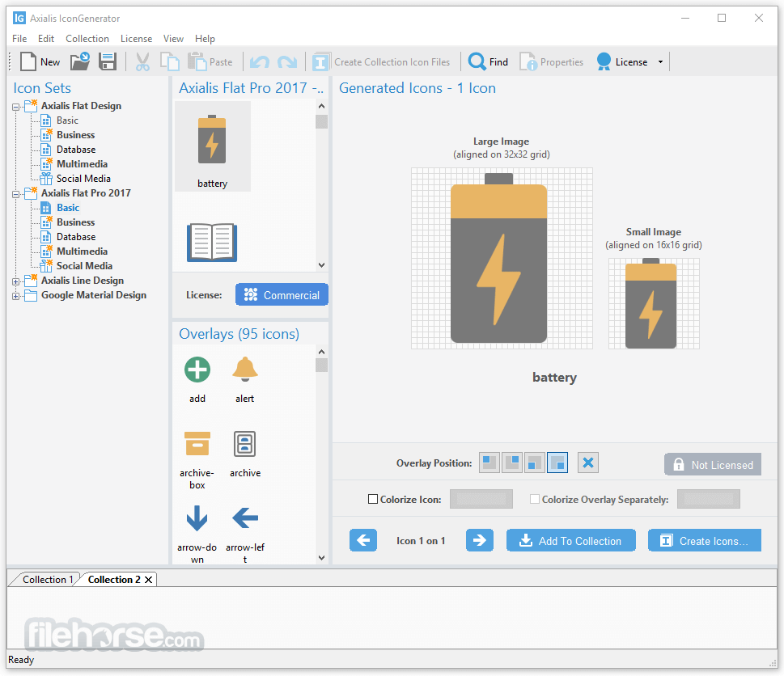Viewport: 784px width, 676px height.
Task: Click the Properties toolbar item
Action: pos(551,62)
